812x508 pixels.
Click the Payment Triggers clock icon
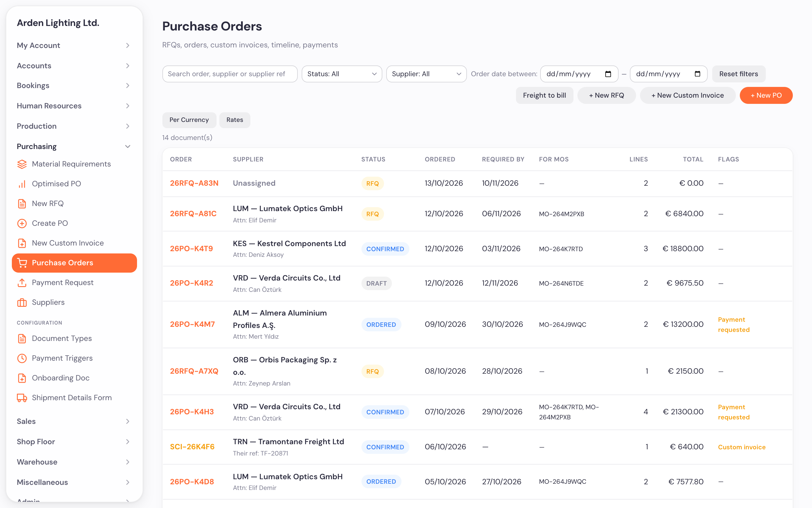click(x=22, y=358)
